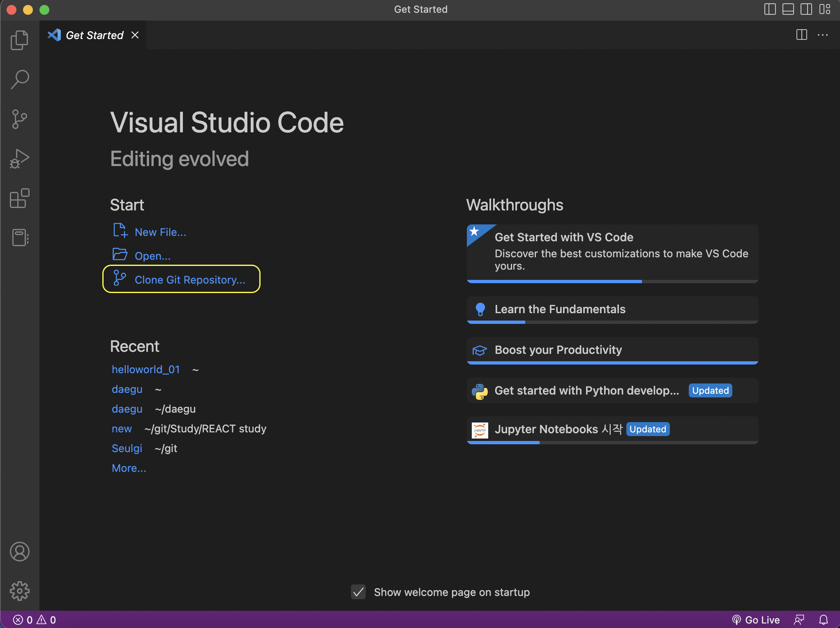This screenshot has height=628, width=840.
Task: Click Go Live in status bar
Action: 756,620
